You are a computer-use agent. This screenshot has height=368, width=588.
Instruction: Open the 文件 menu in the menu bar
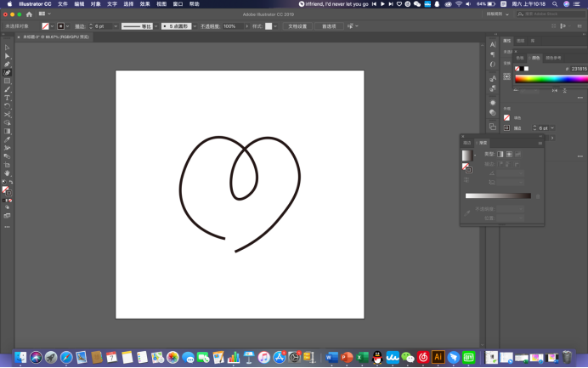pos(63,4)
